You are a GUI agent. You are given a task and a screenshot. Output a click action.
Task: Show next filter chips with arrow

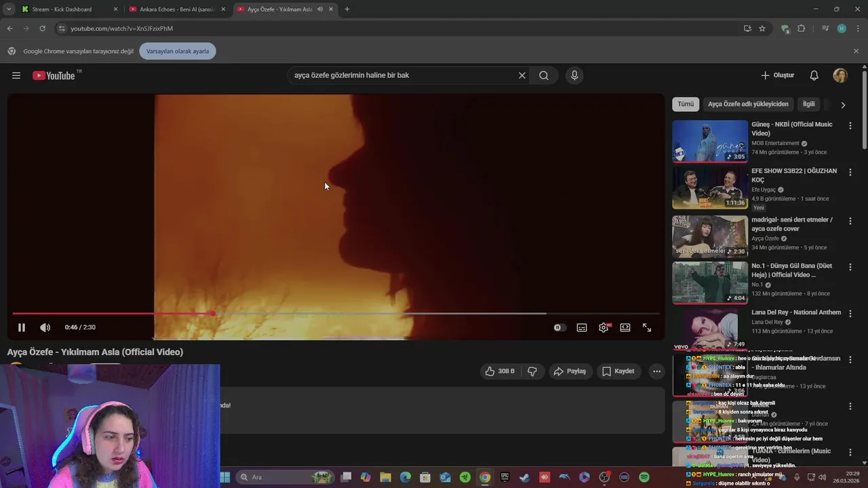[x=843, y=105]
